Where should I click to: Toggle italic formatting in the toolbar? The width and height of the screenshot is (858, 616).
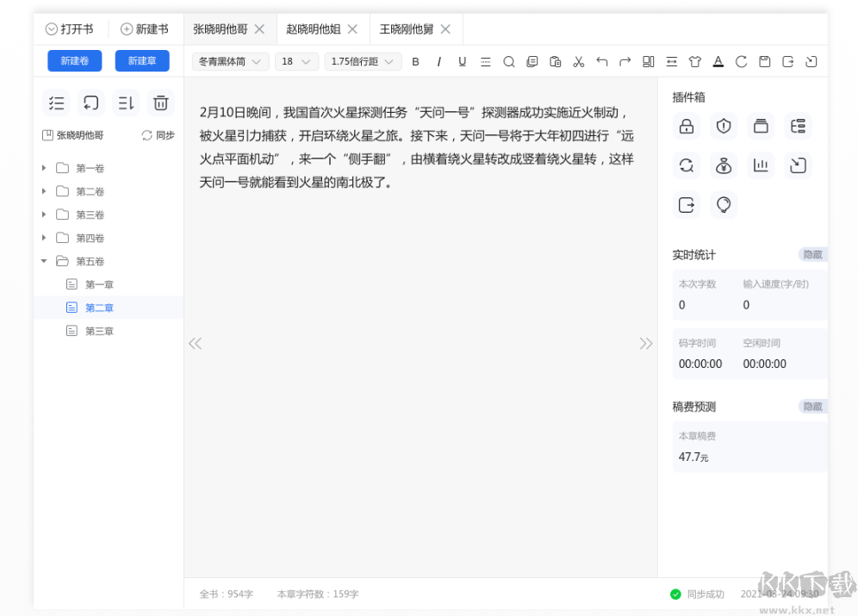tap(439, 61)
